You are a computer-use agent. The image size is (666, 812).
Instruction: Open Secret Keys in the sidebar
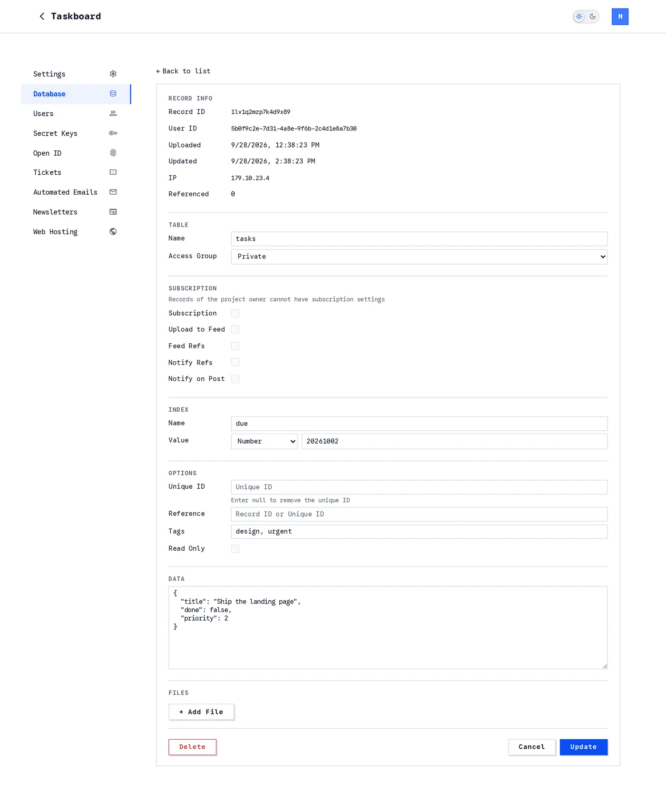(76, 133)
